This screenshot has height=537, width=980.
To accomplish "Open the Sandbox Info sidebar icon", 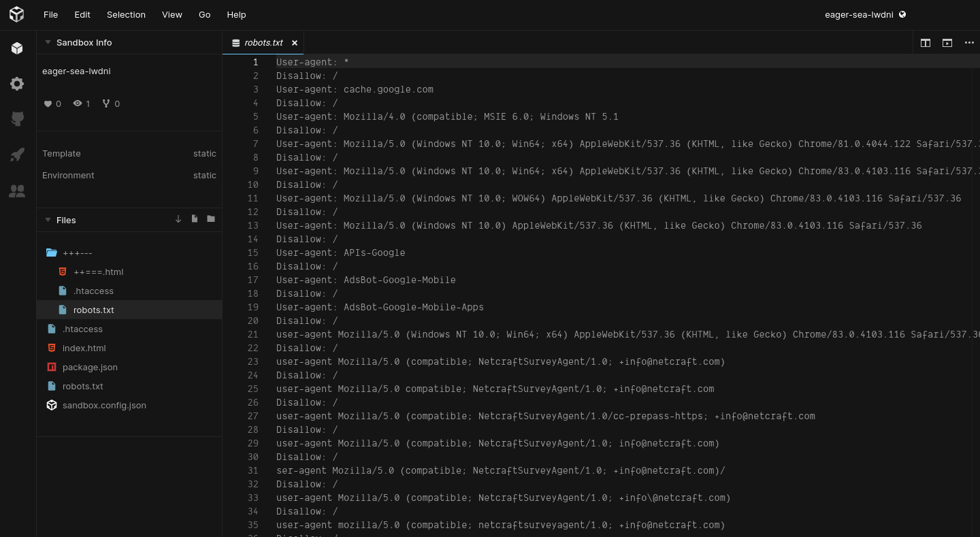I will (17, 48).
